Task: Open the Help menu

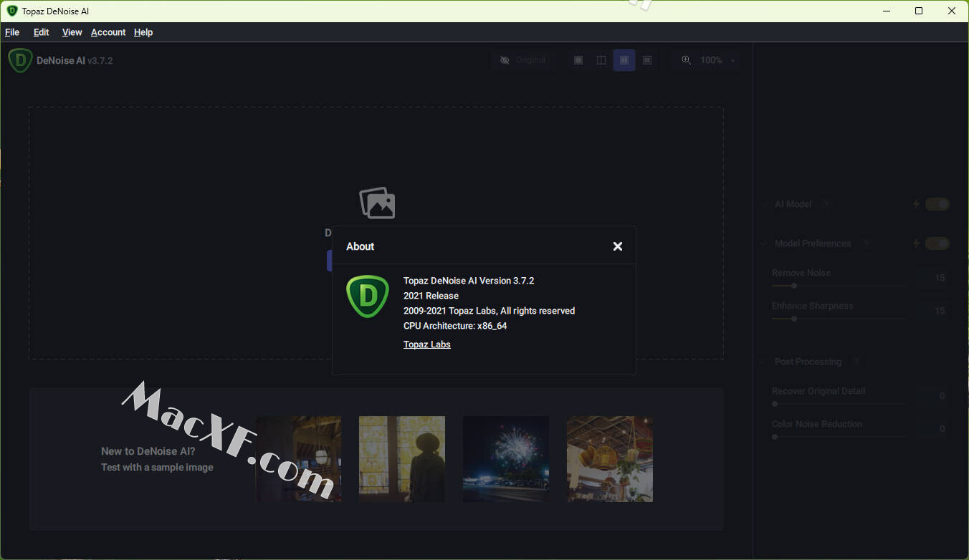Action: 143,32
